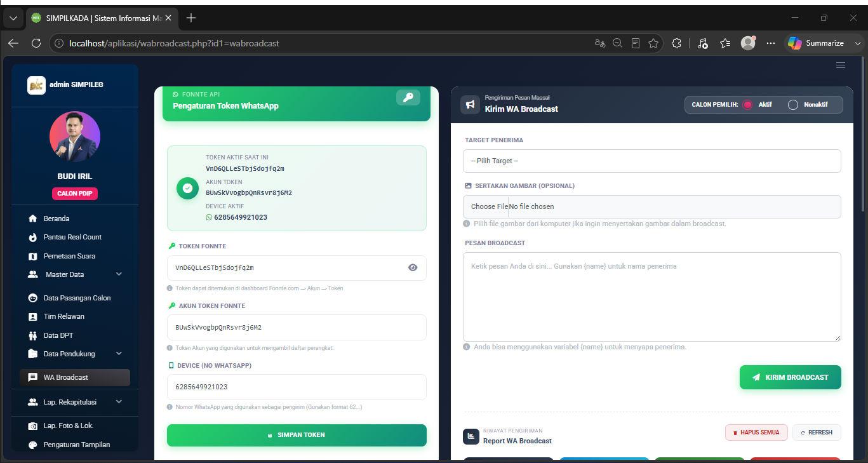Image resolution: width=868 pixels, height=463 pixels.
Task: Open browser settings and more menu
Action: click(x=771, y=43)
